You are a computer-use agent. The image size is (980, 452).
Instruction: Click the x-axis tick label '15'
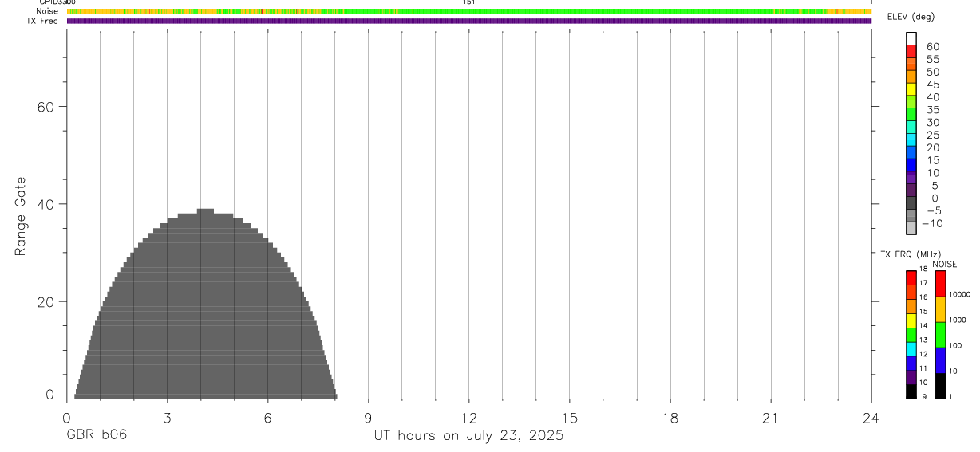[570, 418]
